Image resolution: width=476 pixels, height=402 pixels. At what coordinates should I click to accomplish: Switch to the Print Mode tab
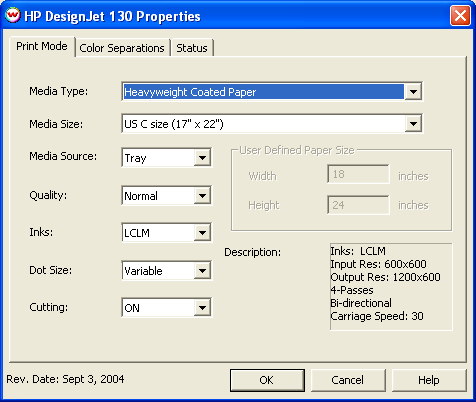tap(42, 46)
